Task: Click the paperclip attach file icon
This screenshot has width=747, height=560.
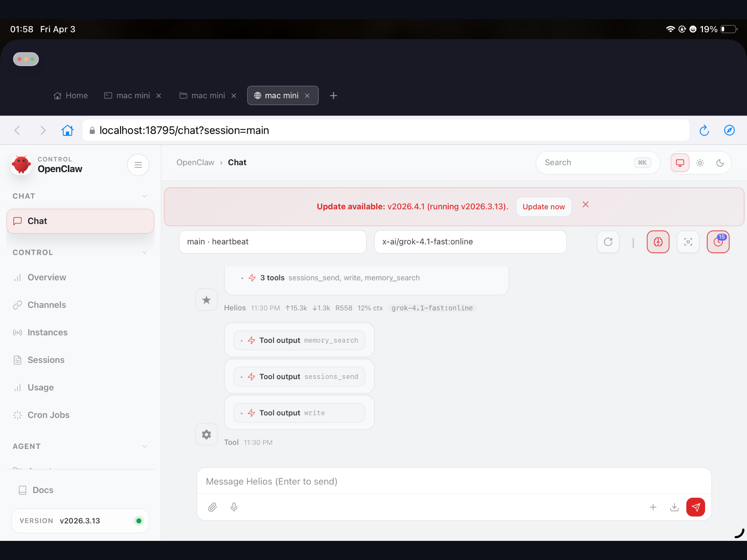Action: point(212,507)
